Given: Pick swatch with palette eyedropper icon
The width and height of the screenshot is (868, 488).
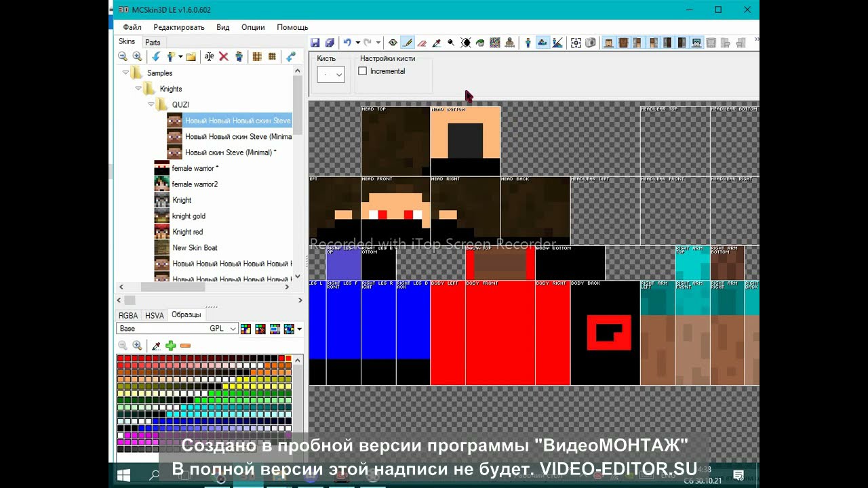Looking at the screenshot, I should pyautogui.click(x=156, y=346).
